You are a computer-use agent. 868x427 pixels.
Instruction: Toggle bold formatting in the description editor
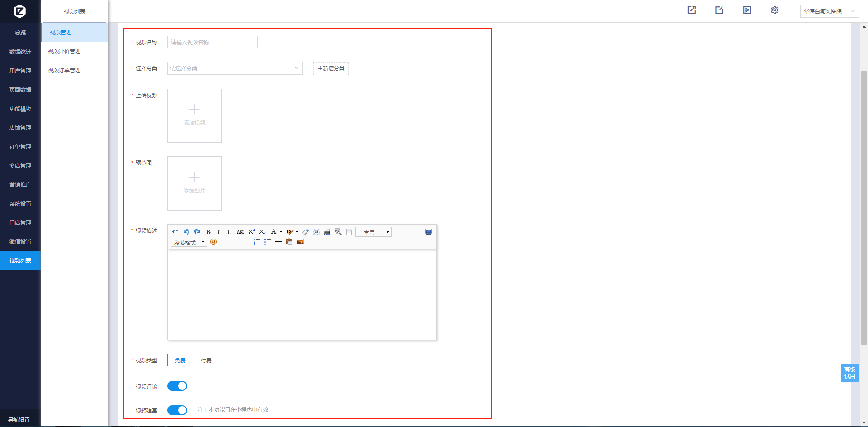click(208, 232)
